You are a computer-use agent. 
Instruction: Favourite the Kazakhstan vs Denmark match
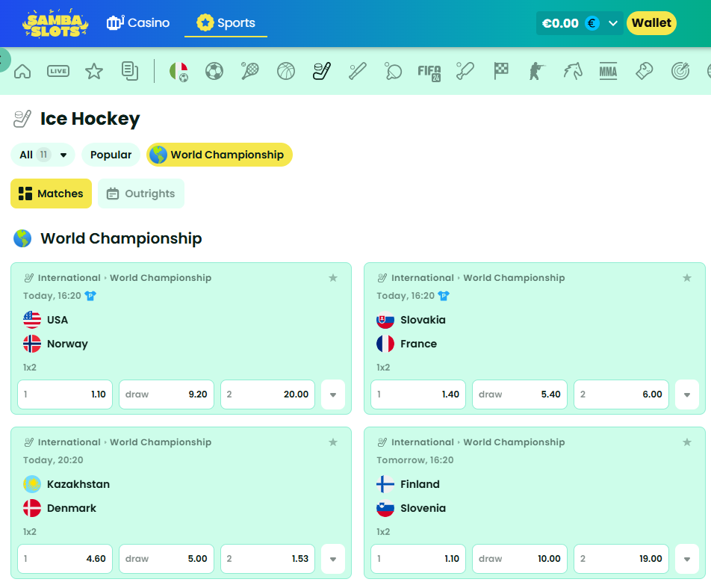333,442
